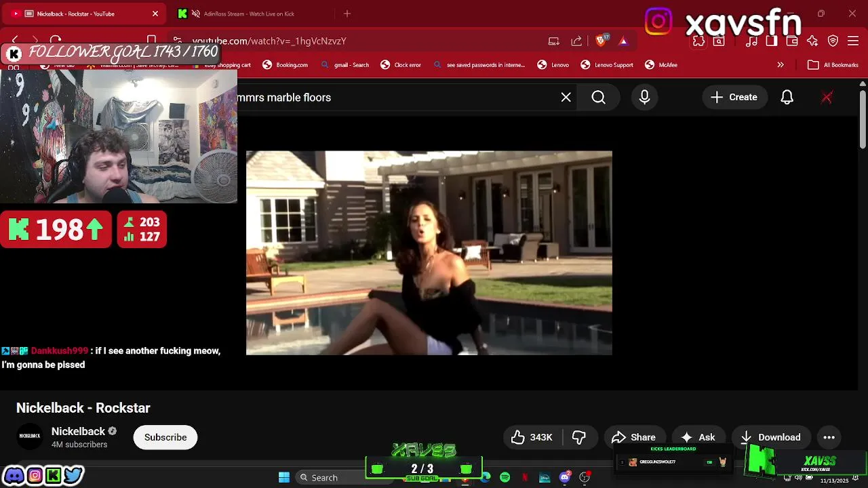
Task: Download the Rockstar video
Action: coord(771,437)
